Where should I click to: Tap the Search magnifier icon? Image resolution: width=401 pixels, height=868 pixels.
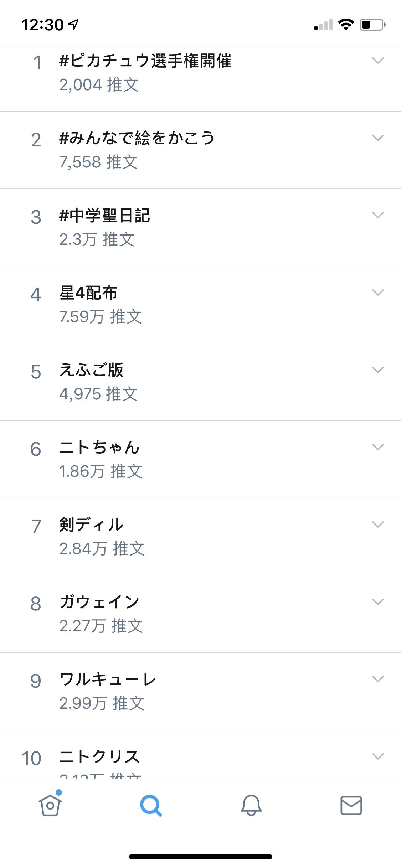(151, 805)
